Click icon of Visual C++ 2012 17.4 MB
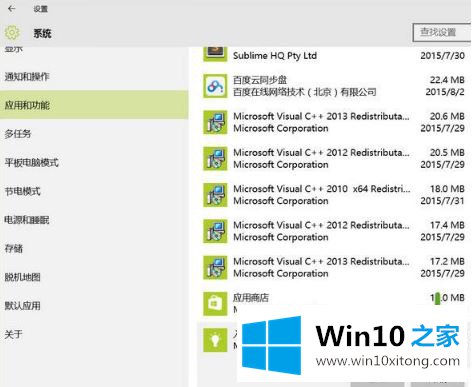The width and height of the screenshot is (472, 387). (215, 231)
